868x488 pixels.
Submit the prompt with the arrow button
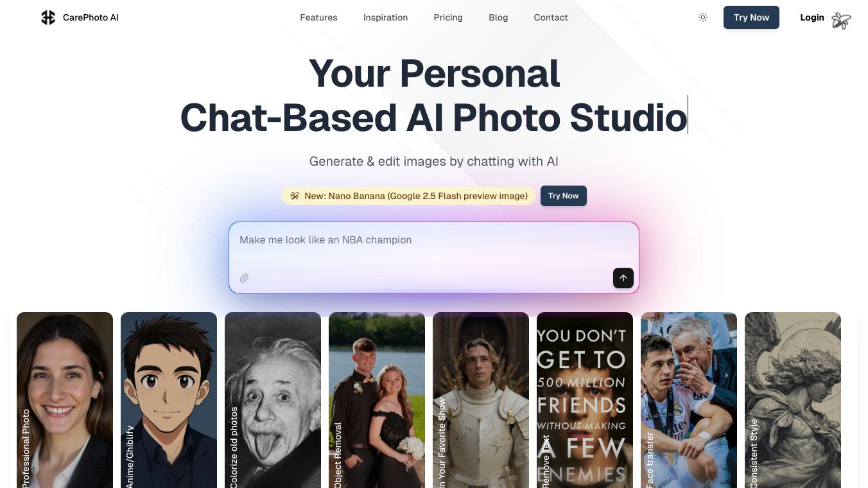[623, 278]
